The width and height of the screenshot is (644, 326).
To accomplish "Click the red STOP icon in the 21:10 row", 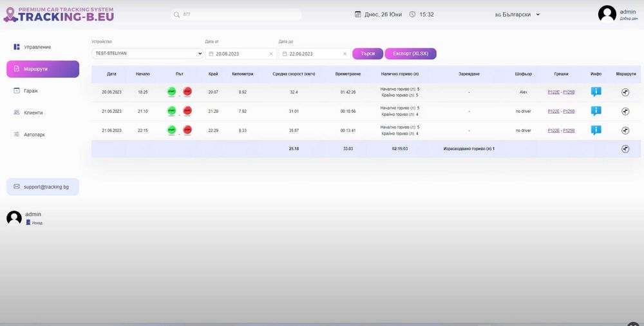I will (187, 111).
